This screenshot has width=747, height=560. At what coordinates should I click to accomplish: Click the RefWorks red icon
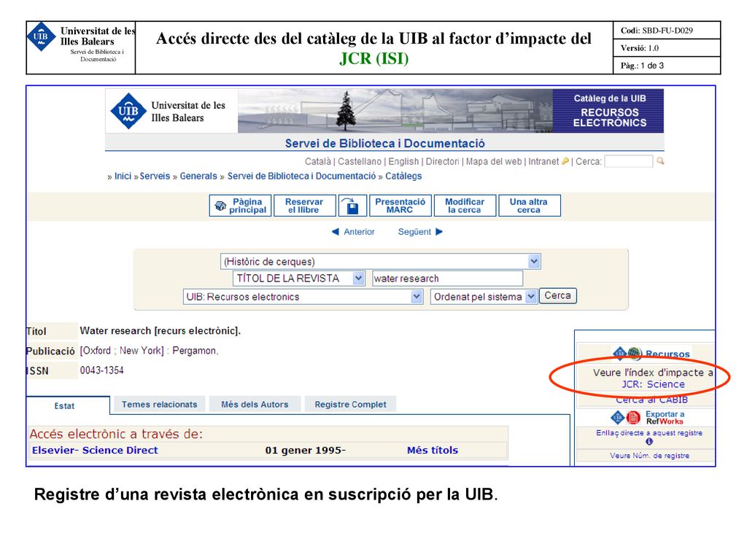pos(633,418)
